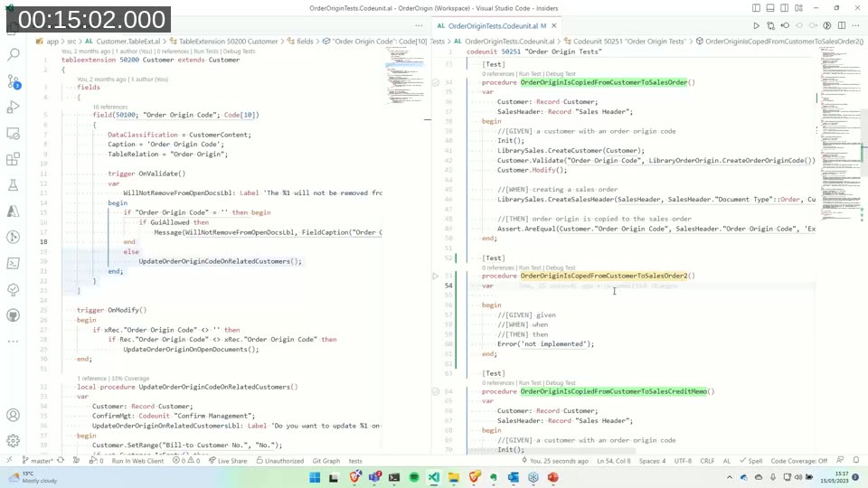This screenshot has width=868, height=488.
Task: Click test status glyph at line 34
Action: tap(436, 82)
